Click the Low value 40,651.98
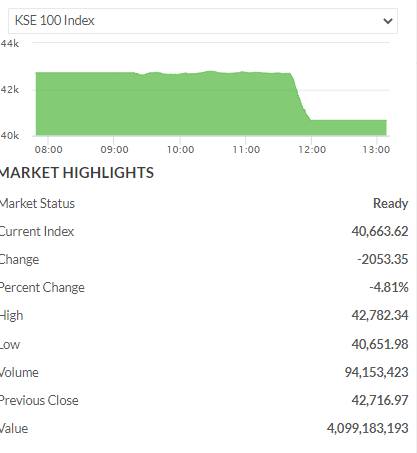 pyautogui.click(x=380, y=344)
